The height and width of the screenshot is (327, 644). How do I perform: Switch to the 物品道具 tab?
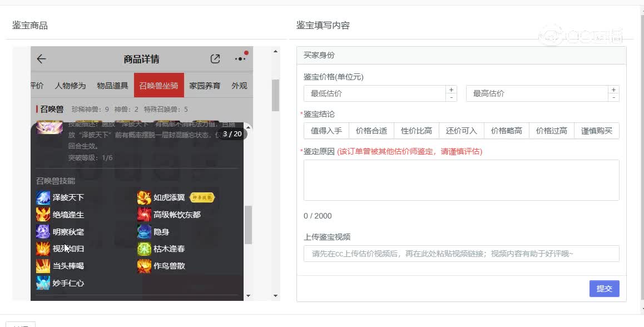point(112,86)
